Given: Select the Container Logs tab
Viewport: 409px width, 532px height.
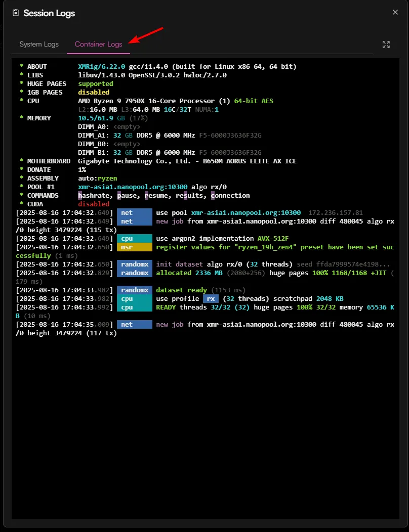Looking at the screenshot, I should click(x=99, y=45).
